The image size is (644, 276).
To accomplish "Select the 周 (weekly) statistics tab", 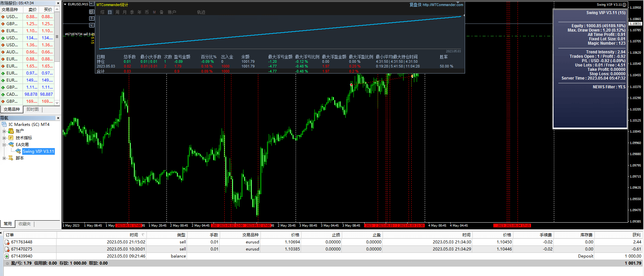I will point(117,12).
